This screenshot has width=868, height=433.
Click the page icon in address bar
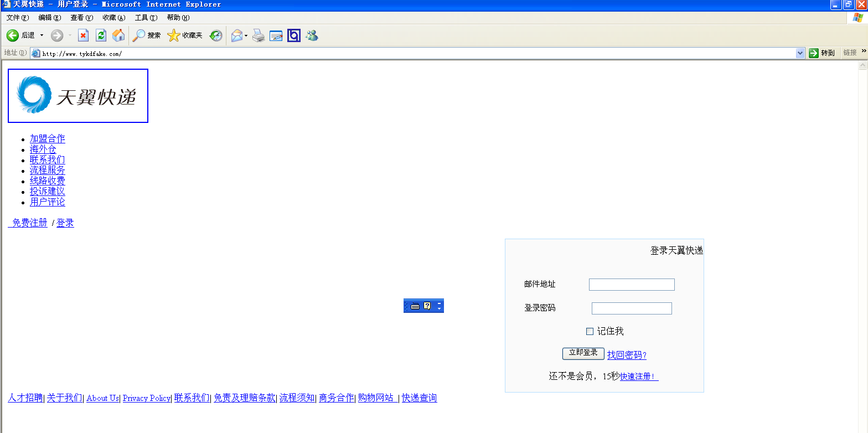(36, 53)
